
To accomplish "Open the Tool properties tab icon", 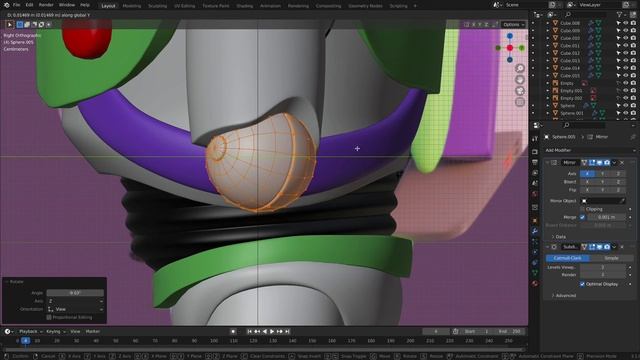I will pos(535,139).
